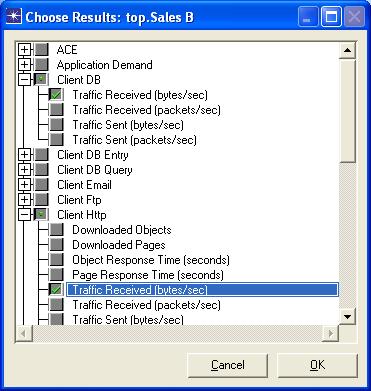Image resolution: width=371 pixels, height=391 pixels.
Task: Expand the Client DB Entry node
Action: 24,155
